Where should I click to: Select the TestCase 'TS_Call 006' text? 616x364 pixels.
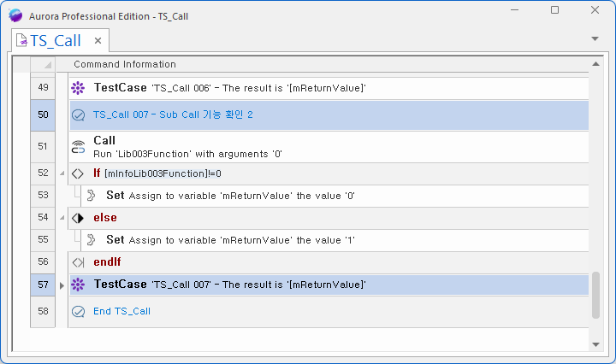[x=230, y=88]
